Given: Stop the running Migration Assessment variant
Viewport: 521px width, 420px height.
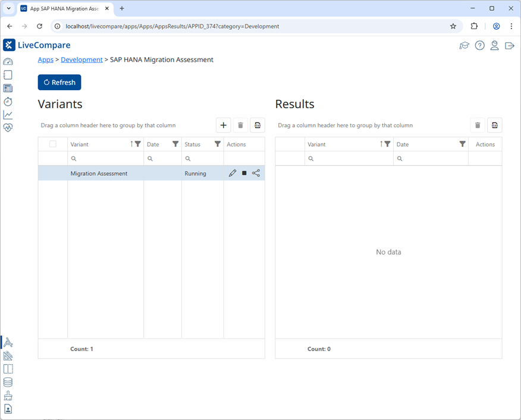Looking at the screenshot, I should click(244, 173).
